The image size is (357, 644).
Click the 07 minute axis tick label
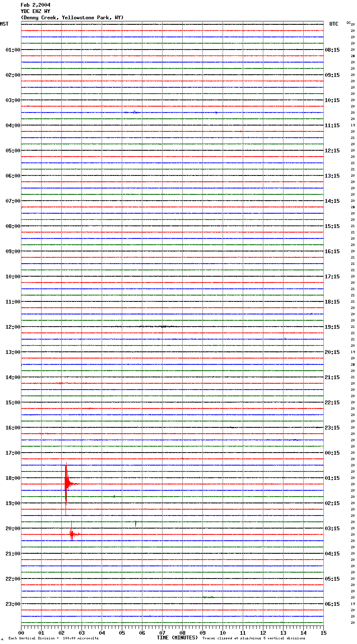point(162,633)
